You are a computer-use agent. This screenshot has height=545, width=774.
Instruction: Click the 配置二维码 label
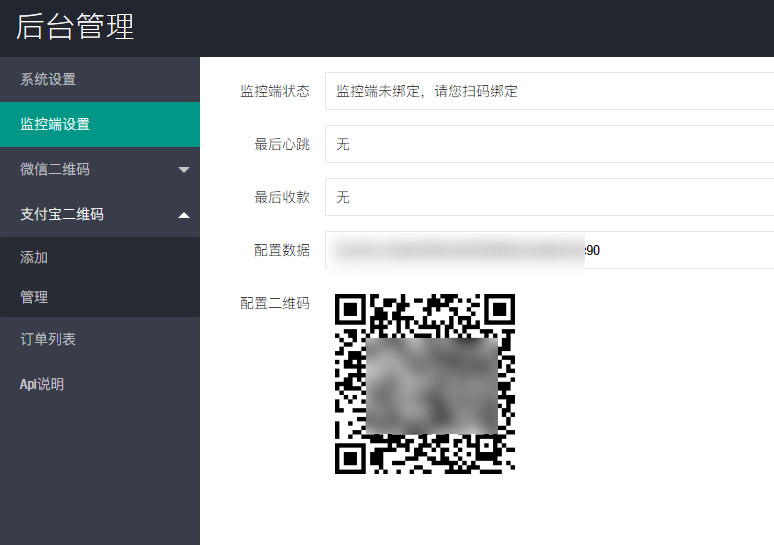coord(275,303)
